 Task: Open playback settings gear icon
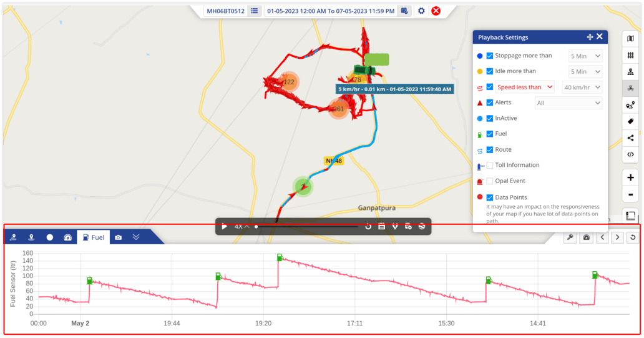(x=421, y=11)
